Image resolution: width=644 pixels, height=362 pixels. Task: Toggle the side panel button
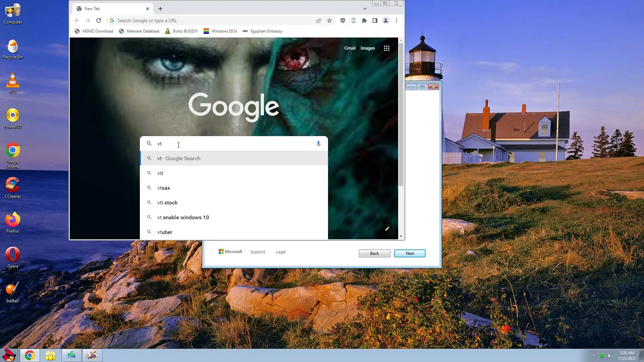click(x=375, y=20)
